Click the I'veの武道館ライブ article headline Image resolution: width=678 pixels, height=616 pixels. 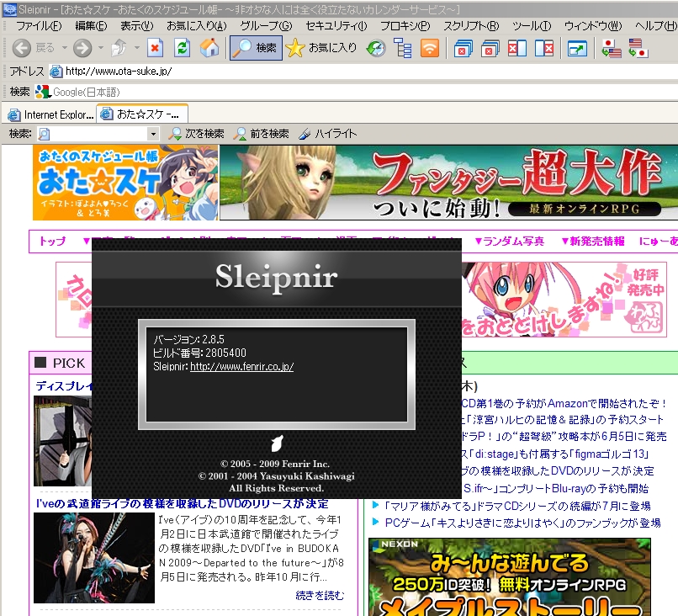(x=183, y=503)
